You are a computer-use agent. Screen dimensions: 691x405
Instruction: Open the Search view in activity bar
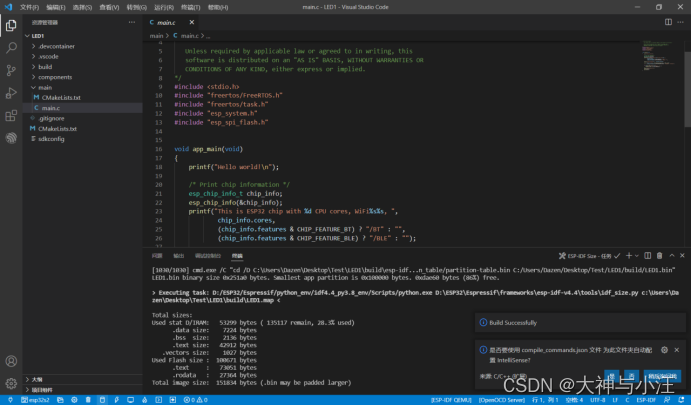point(11,48)
